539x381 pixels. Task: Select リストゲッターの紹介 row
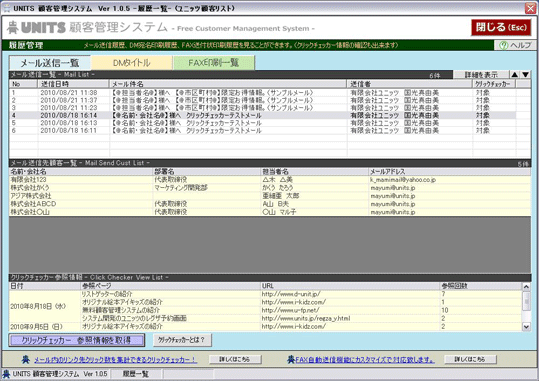pyautogui.click(x=301, y=294)
